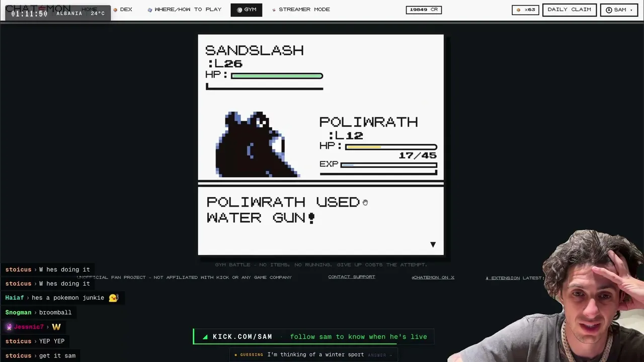Click Snogman's 'broomball' chat message
This screenshot has height=362, width=644.
click(x=55, y=312)
